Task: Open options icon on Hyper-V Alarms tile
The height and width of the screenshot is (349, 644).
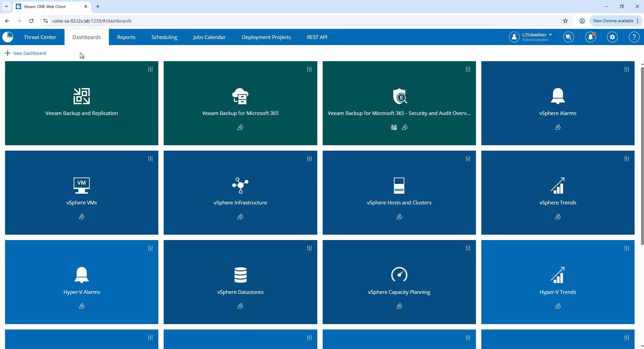Action: [150, 248]
